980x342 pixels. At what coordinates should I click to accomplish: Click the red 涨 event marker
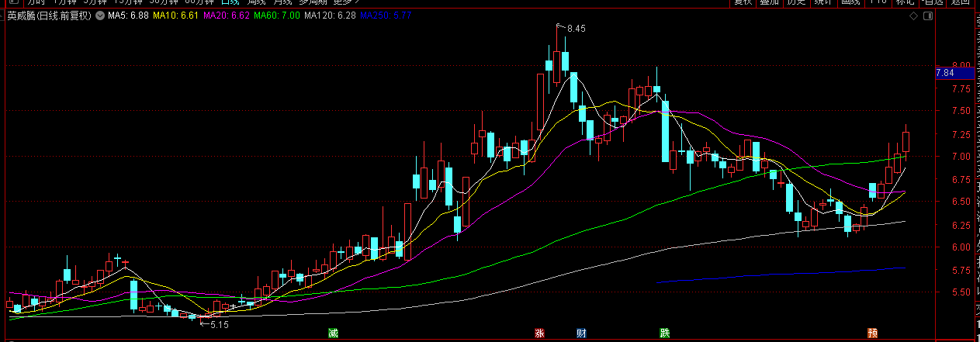(538, 333)
